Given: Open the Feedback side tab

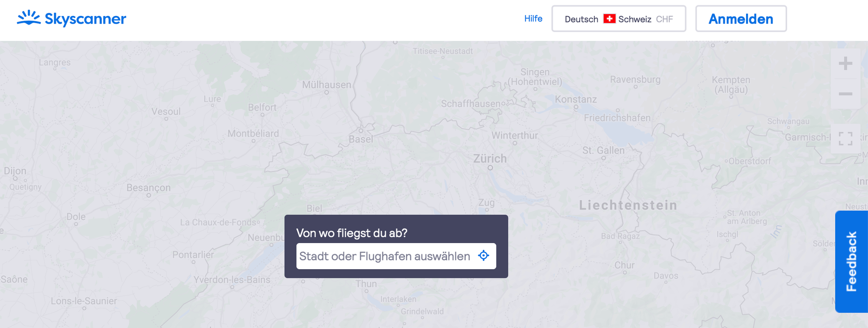Looking at the screenshot, I should [852, 261].
